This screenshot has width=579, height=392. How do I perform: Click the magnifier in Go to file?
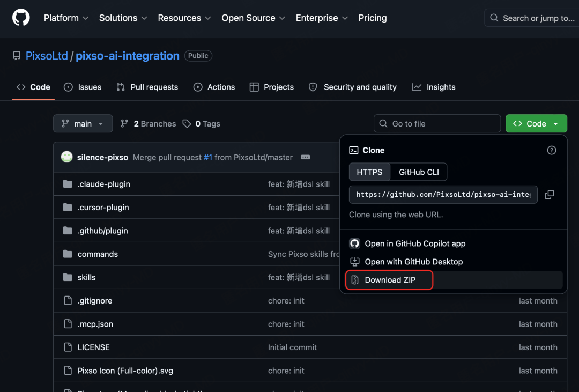click(x=383, y=123)
